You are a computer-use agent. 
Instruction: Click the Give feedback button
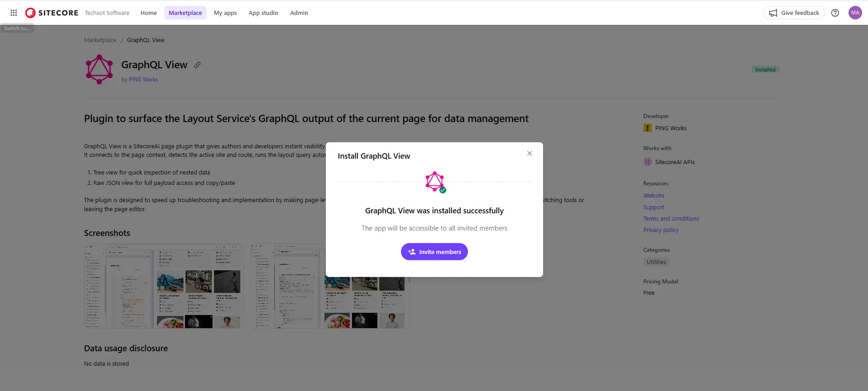click(794, 13)
